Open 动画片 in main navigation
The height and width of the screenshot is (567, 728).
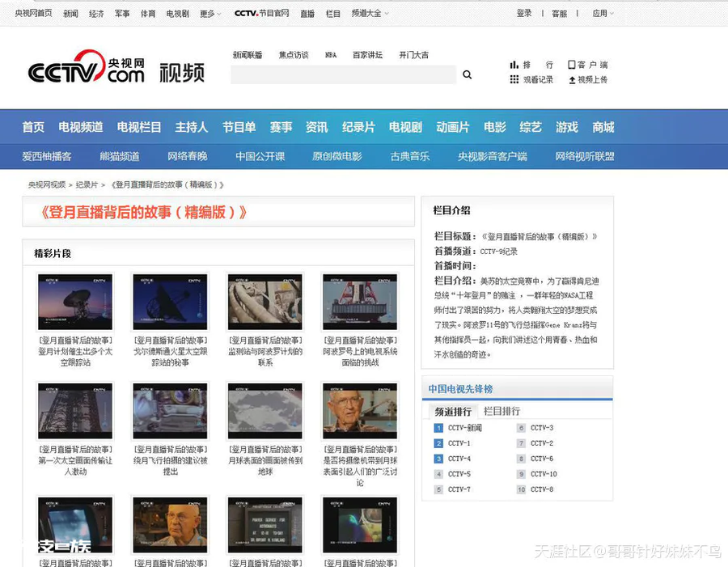pyautogui.click(x=453, y=127)
